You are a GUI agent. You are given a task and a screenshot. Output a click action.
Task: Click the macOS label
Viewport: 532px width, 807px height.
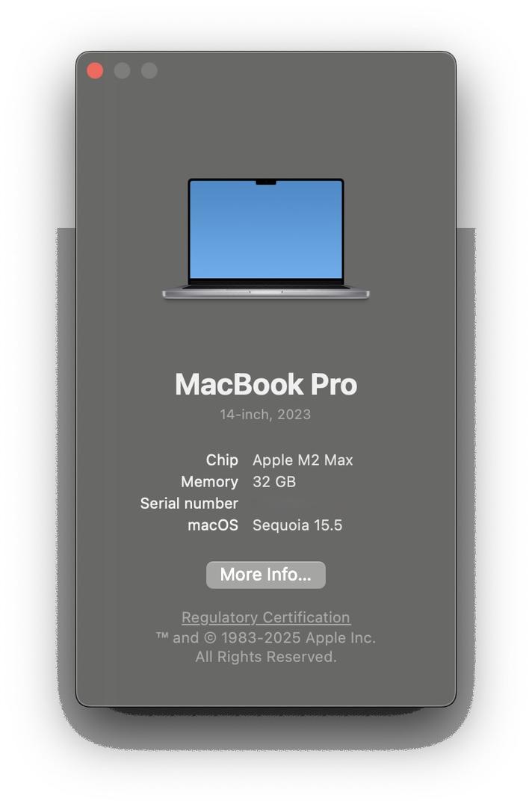tap(213, 525)
